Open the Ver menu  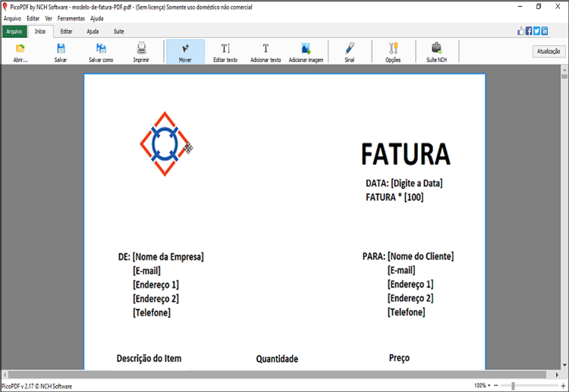coord(49,18)
